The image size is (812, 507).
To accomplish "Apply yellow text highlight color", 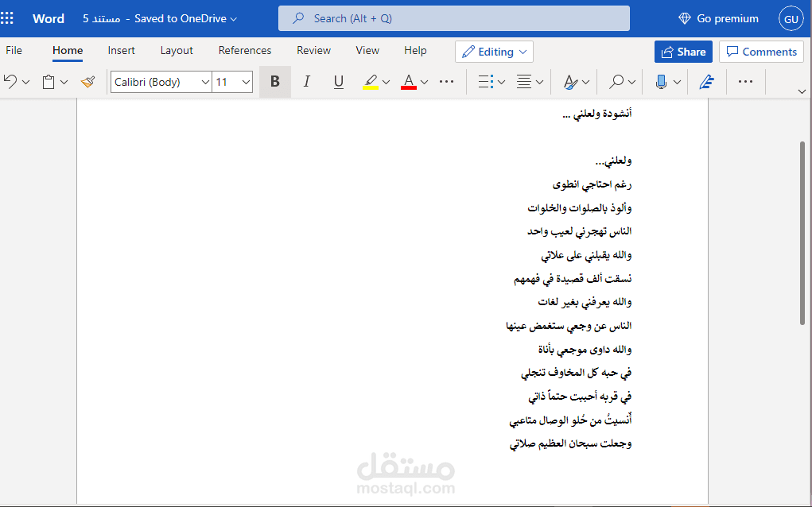I will (371, 82).
